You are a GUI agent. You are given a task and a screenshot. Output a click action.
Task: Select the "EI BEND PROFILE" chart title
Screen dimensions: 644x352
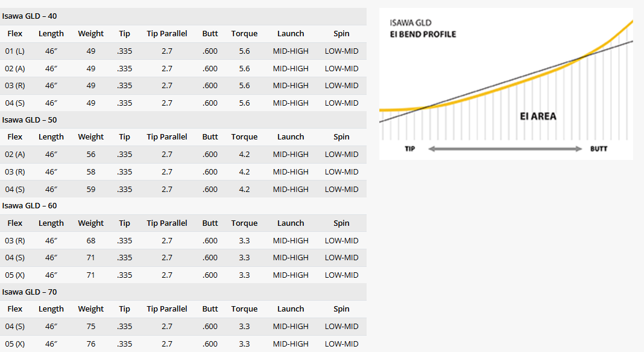tap(423, 34)
